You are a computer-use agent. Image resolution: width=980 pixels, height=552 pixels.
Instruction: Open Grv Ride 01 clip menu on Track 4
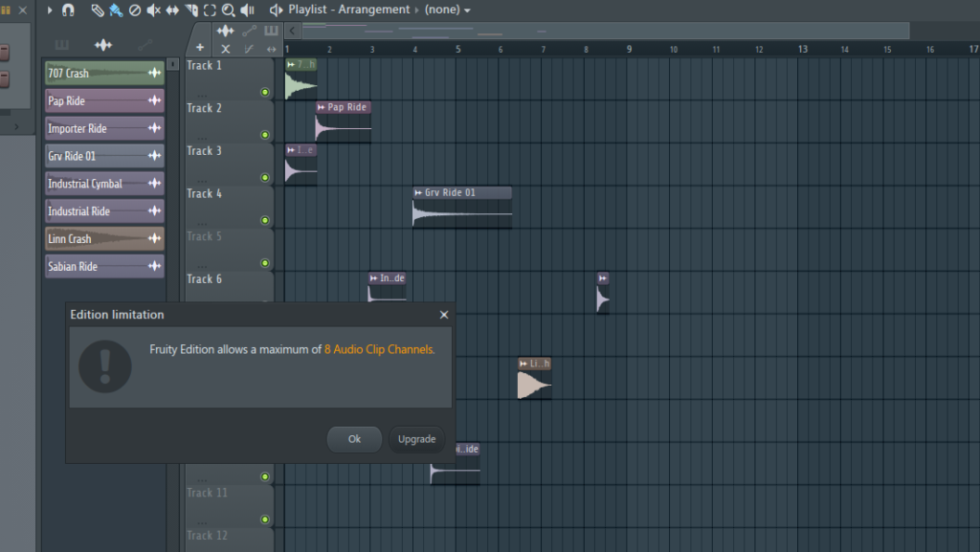(x=418, y=193)
